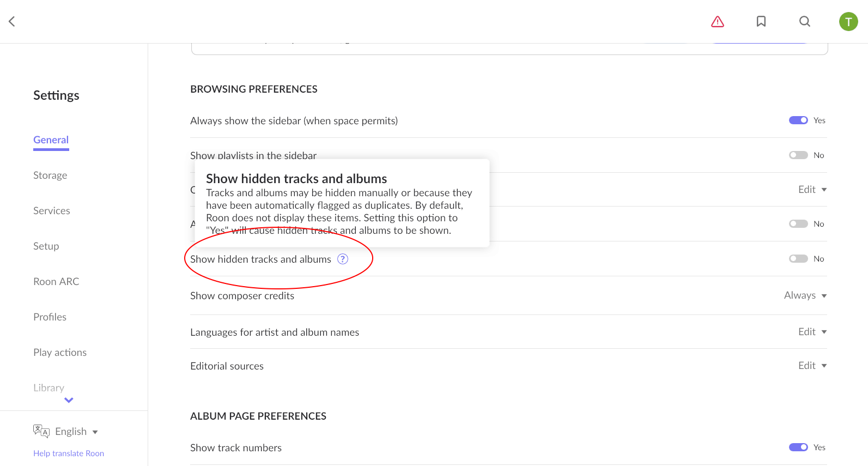Click the back arrow icon
Screen dimensions: 868x466
[x=12, y=21]
